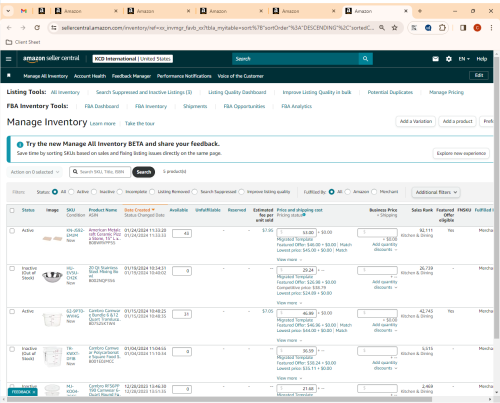The height and width of the screenshot is (403, 500).
Task: Click the Add a product button
Action: 457,121
